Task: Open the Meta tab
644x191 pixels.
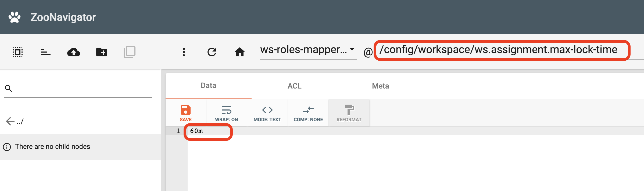Action: click(x=381, y=86)
